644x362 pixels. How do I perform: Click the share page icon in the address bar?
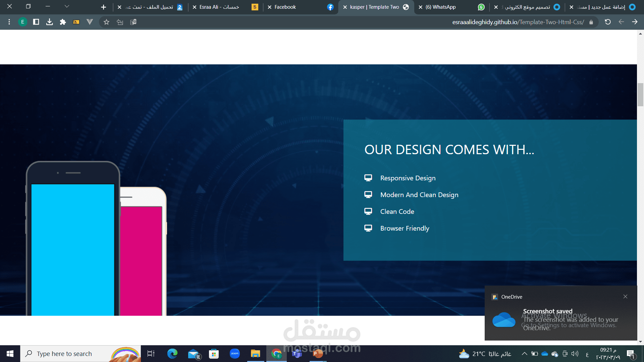tap(120, 22)
